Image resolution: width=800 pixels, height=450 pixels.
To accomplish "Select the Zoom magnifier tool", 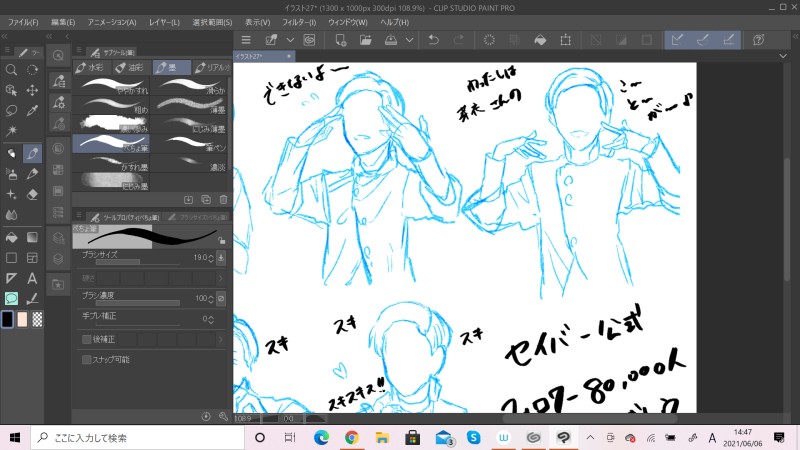I will point(11,70).
